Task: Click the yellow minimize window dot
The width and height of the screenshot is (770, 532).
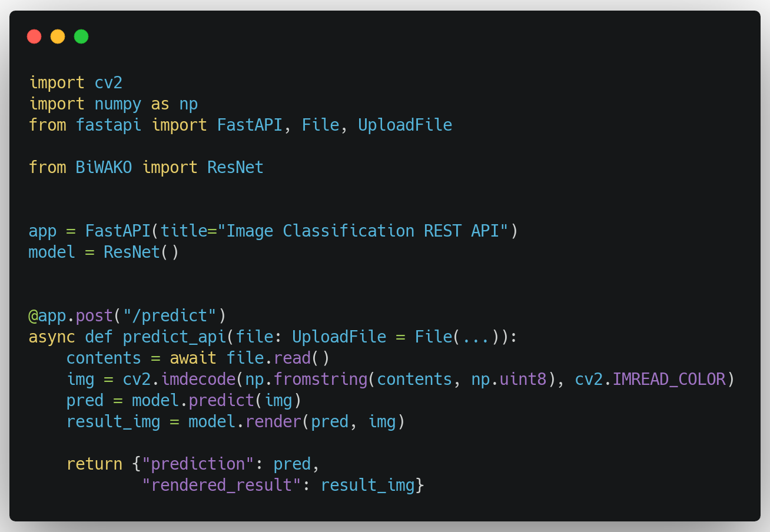Action: tap(58, 36)
